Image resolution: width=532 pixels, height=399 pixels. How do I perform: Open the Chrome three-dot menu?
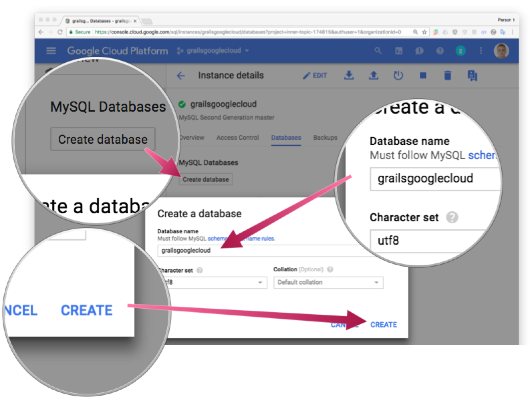coord(513,32)
